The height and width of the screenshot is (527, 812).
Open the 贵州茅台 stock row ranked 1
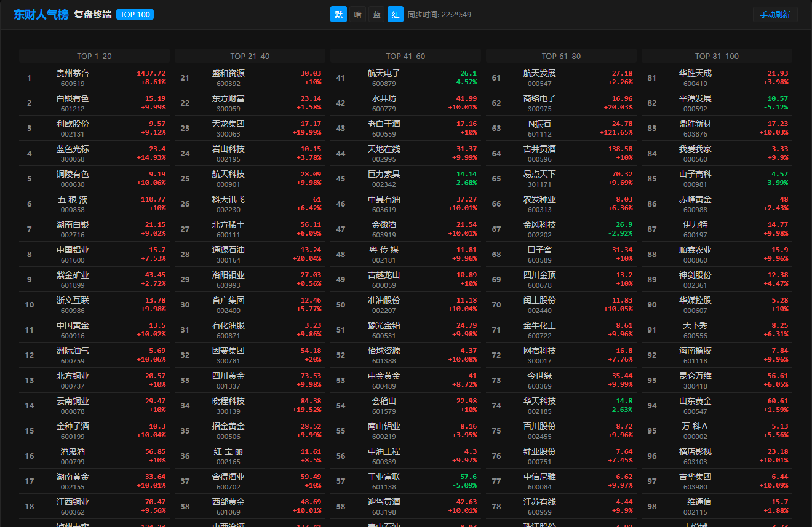94,77
